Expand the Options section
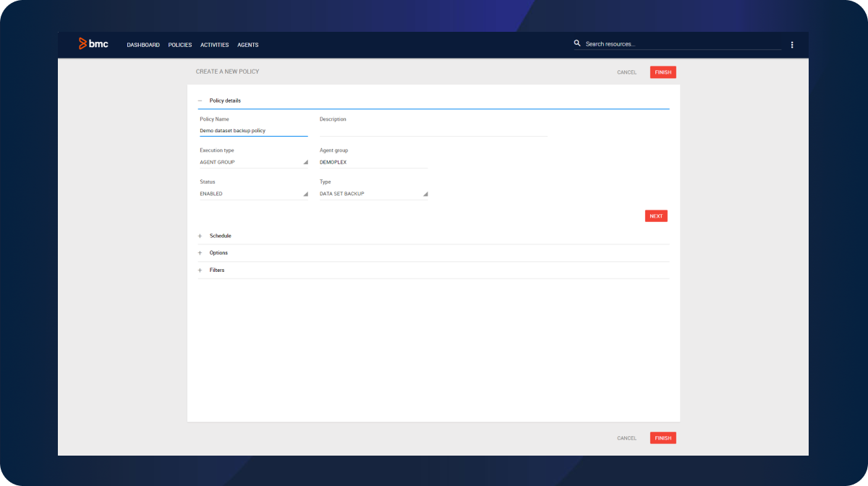The image size is (868, 486). [x=200, y=253]
